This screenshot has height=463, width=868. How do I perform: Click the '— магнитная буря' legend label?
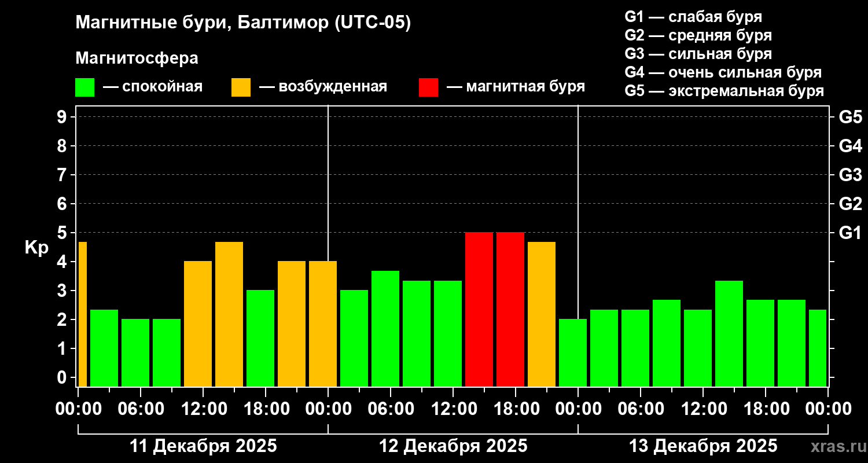pyautogui.click(x=516, y=87)
